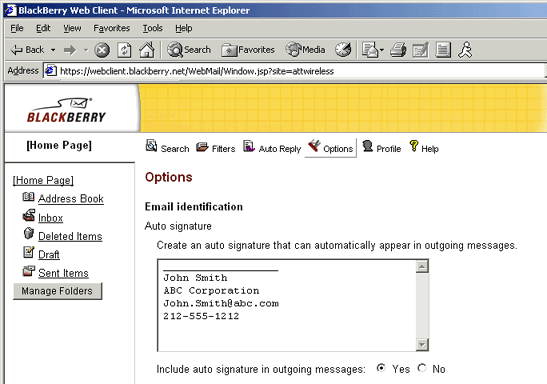
Task: Click the BlackBerry logo
Action: [x=66, y=110]
